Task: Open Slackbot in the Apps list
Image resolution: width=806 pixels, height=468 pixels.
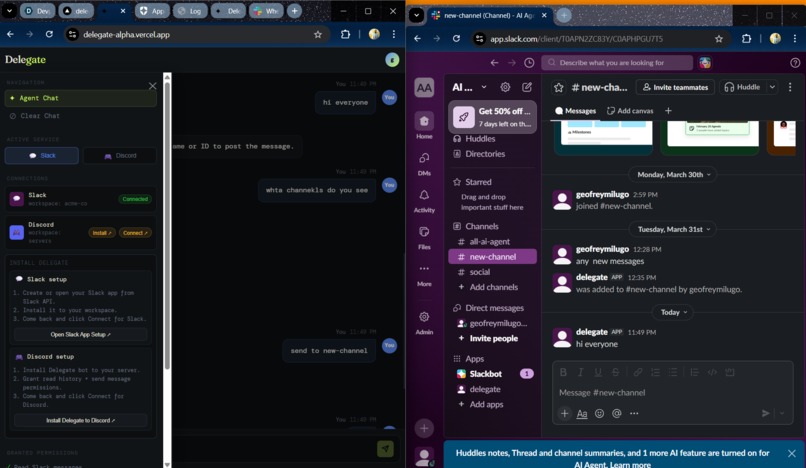Action: pos(492,374)
